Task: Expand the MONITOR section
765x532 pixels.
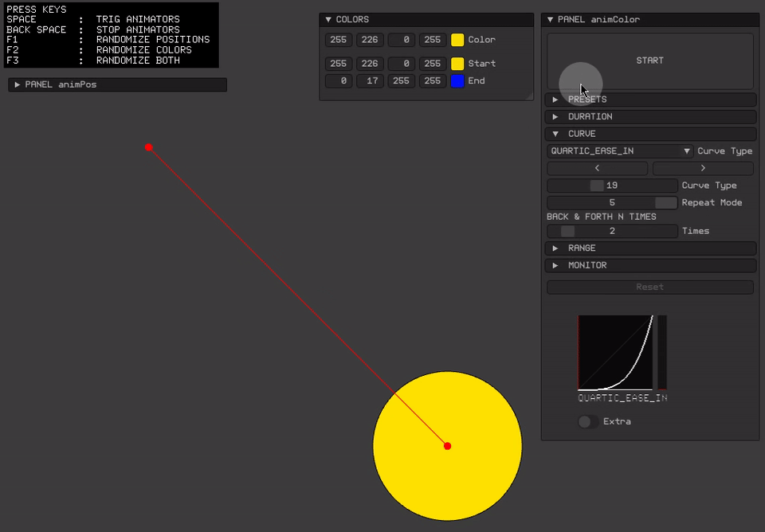Action: [x=650, y=265]
